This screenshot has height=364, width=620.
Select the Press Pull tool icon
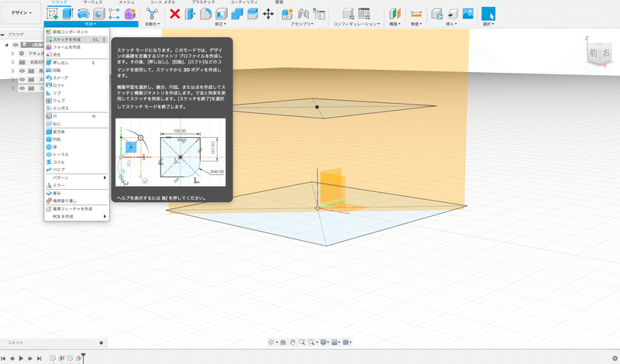(190, 14)
